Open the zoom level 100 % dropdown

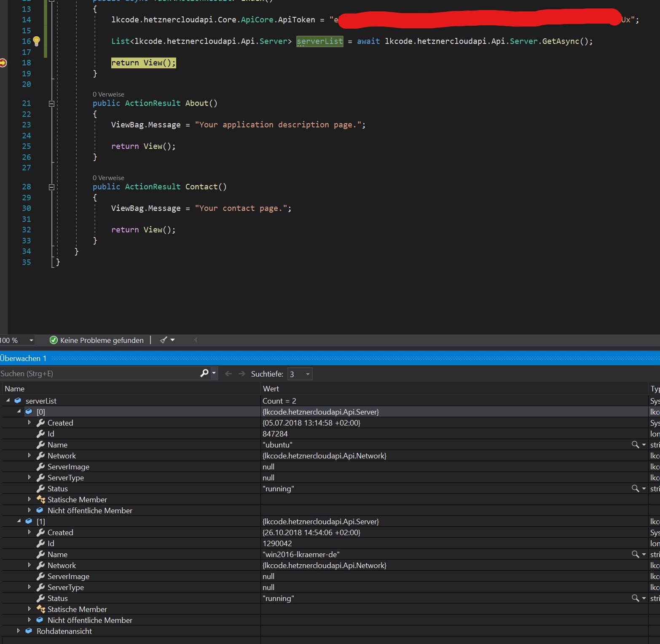[31, 340]
